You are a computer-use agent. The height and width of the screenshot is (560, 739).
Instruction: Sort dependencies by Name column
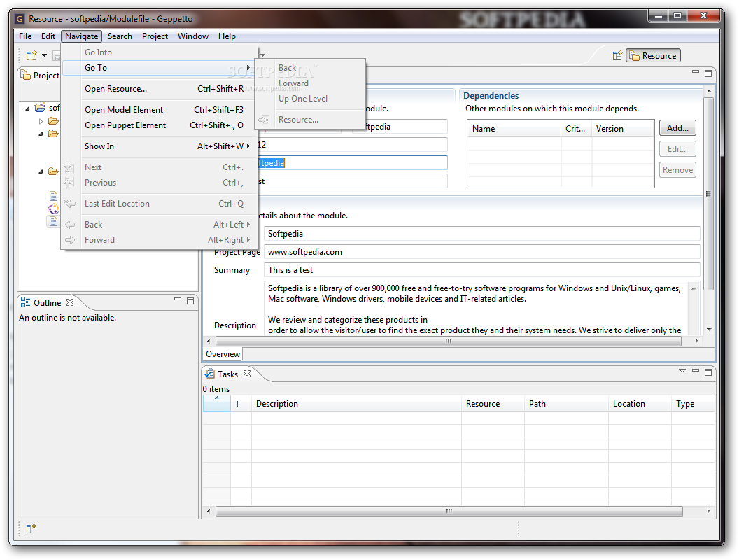point(514,129)
